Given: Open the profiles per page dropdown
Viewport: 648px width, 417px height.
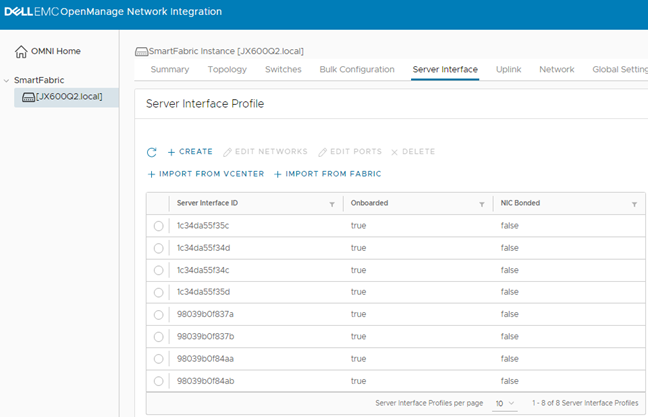Looking at the screenshot, I should point(504,403).
